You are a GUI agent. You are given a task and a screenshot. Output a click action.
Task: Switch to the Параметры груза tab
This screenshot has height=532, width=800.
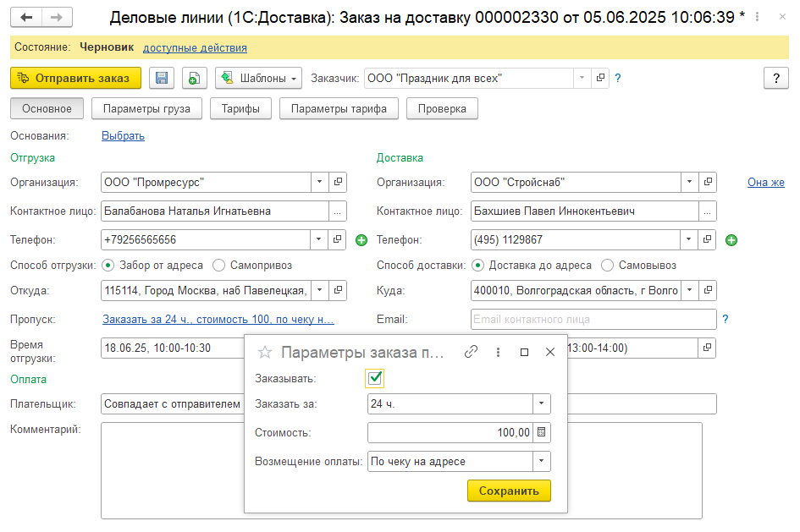146,108
